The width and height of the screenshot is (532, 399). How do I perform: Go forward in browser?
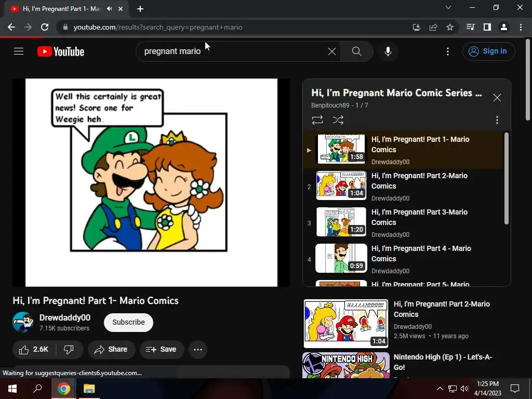pyautogui.click(x=28, y=27)
